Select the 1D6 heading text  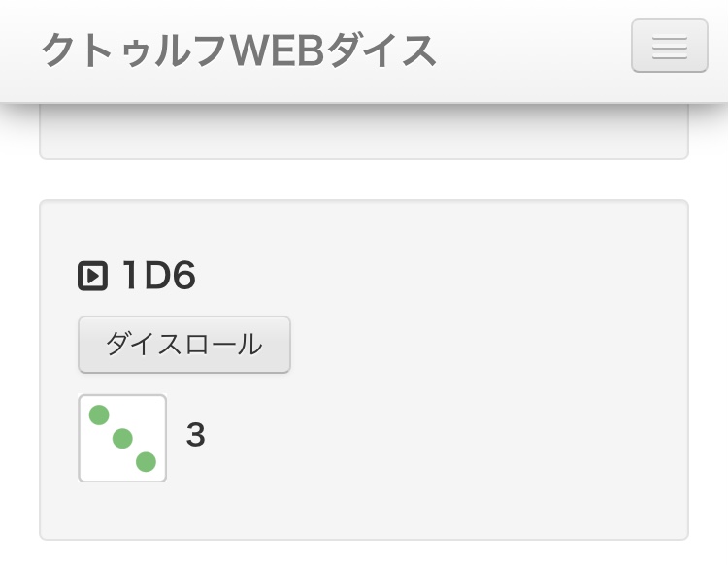(x=158, y=277)
